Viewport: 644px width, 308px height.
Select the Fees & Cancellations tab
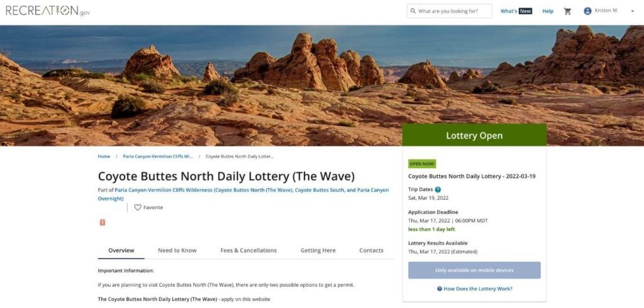248,251
